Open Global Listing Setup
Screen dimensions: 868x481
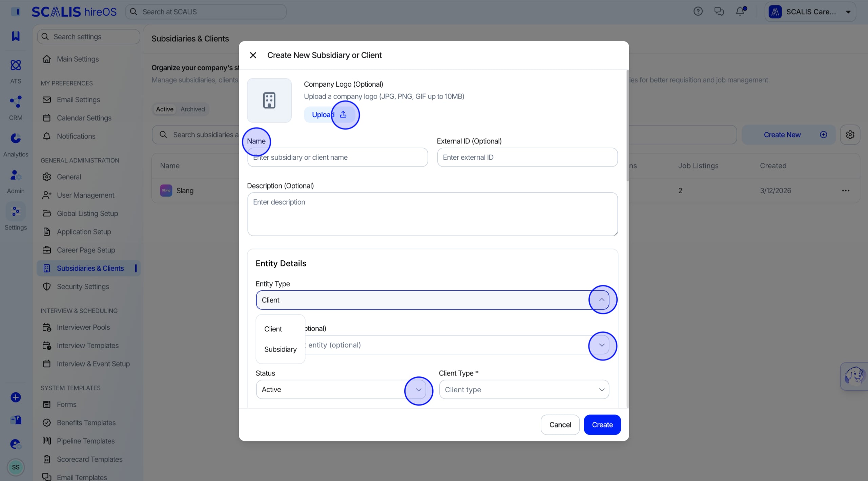pyautogui.click(x=88, y=213)
